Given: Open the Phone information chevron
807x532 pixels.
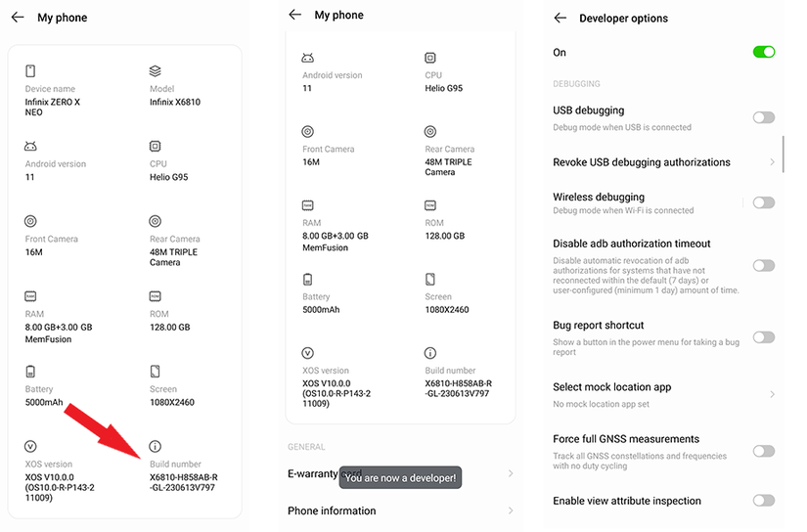Looking at the screenshot, I should click(511, 510).
